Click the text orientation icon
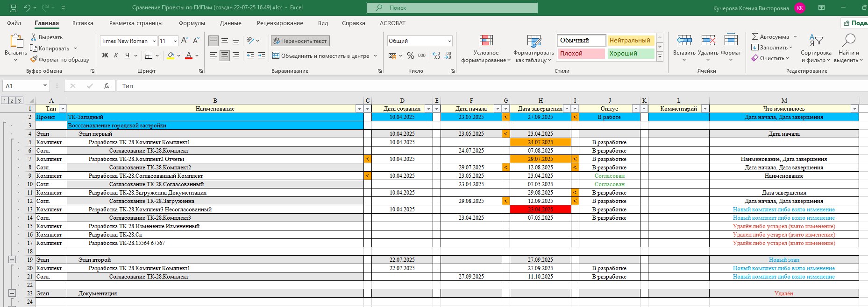The image size is (868, 307). point(250,41)
